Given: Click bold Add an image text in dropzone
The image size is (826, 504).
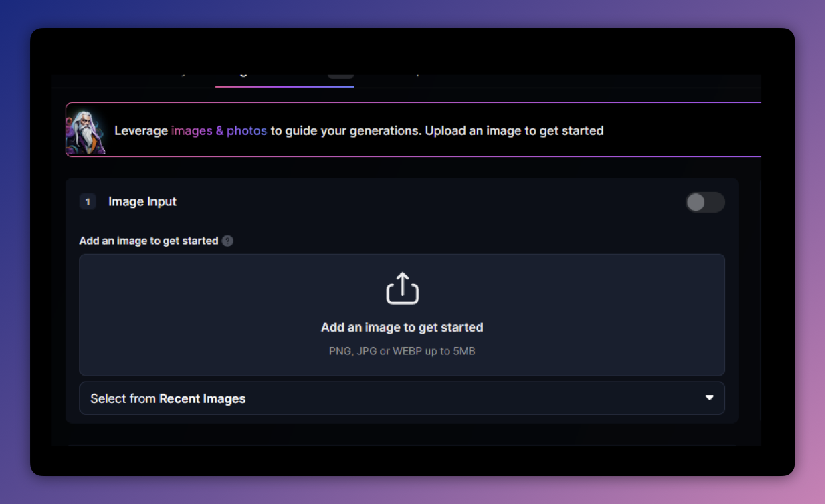Looking at the screenshot, I should 402,328.
